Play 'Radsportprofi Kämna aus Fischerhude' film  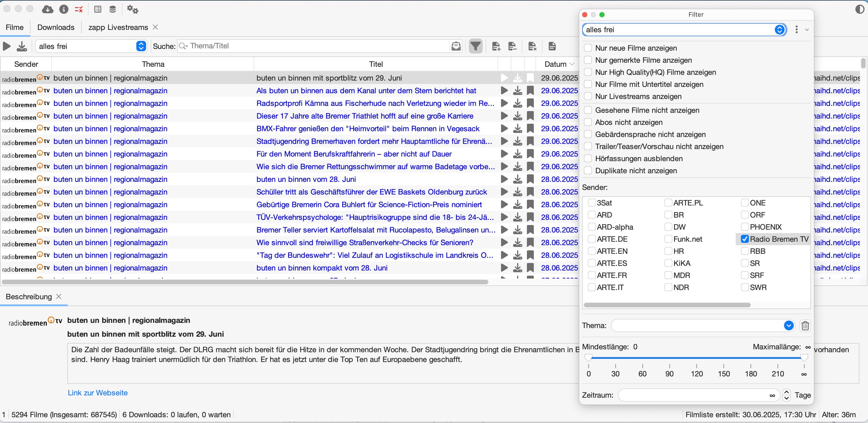pyautogui.click(x=504, y=103)
